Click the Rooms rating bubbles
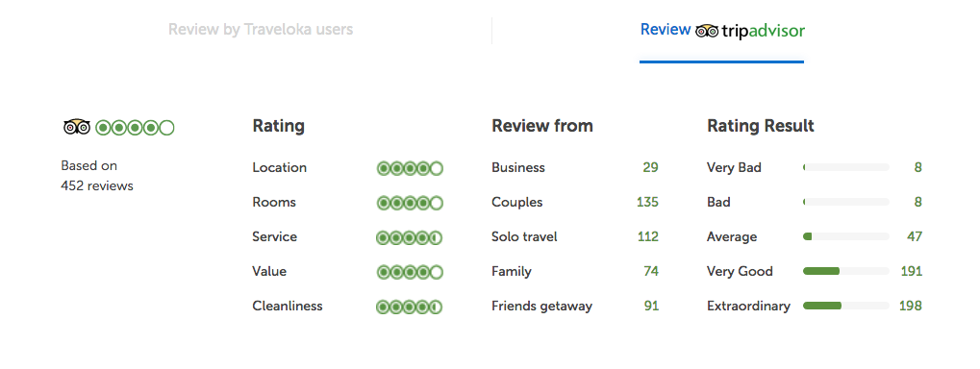This screenshot has height=369, width=980. [410, 203]
